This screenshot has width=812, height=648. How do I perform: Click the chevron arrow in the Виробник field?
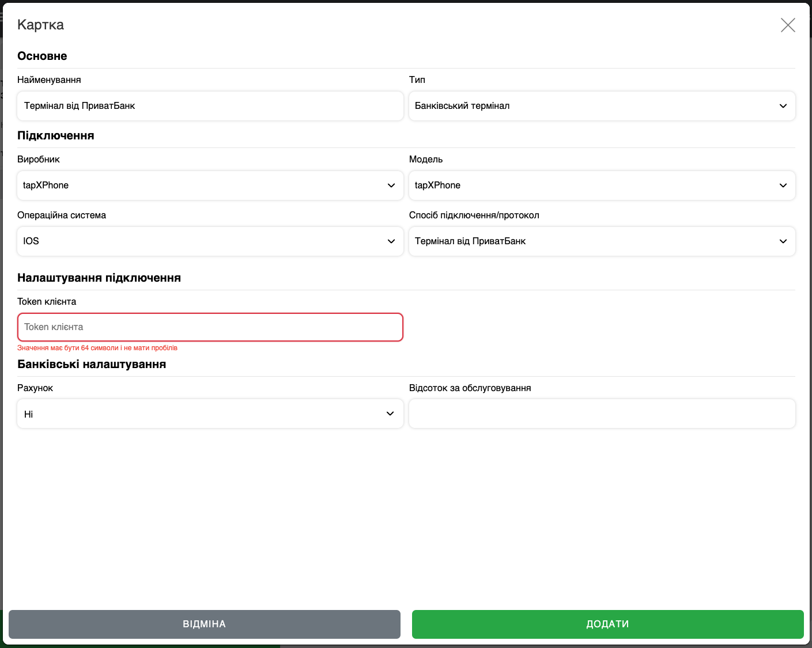point(391,185)
